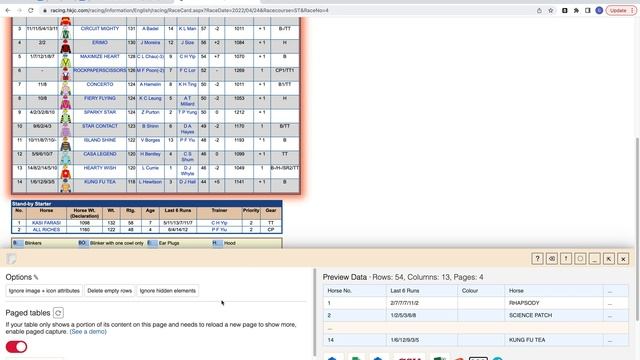Screen dimensions: 640x360
Task: Toggle 'Delete empty rows' option
Action: pyautogui.click(x=109, y=291)
